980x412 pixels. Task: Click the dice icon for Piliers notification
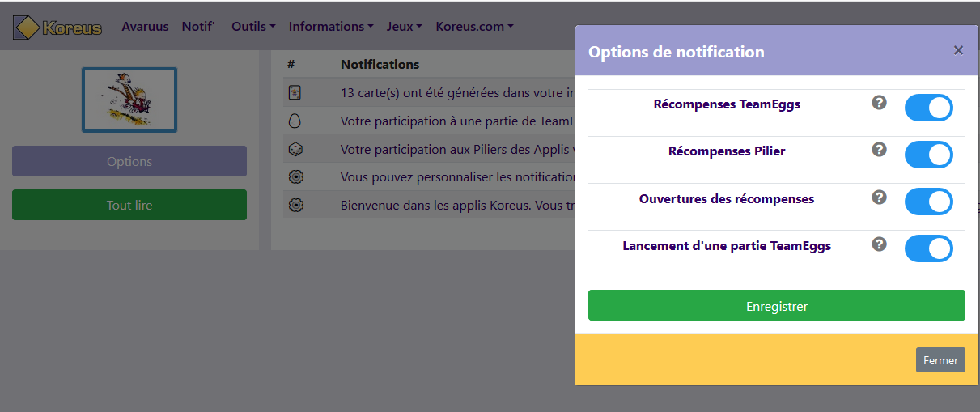(295, 149)
